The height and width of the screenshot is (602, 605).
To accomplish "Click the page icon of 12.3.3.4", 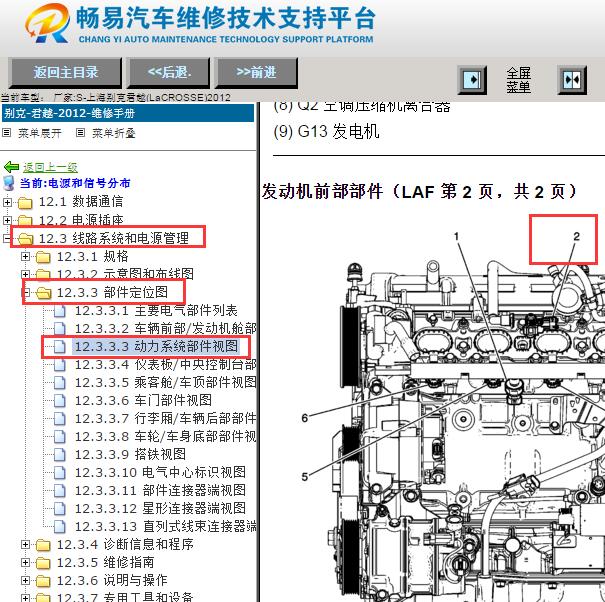I will 59,365.
